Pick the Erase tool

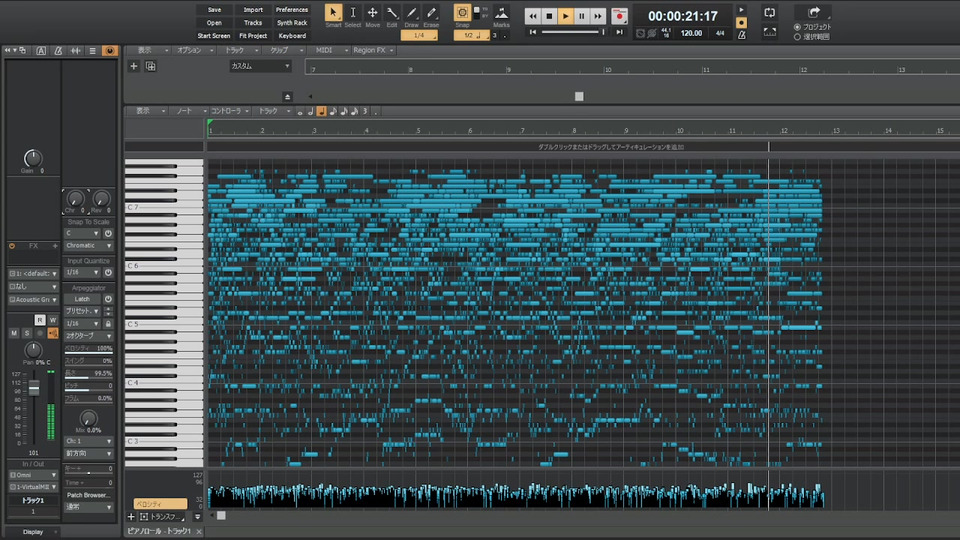pos(431,14)
